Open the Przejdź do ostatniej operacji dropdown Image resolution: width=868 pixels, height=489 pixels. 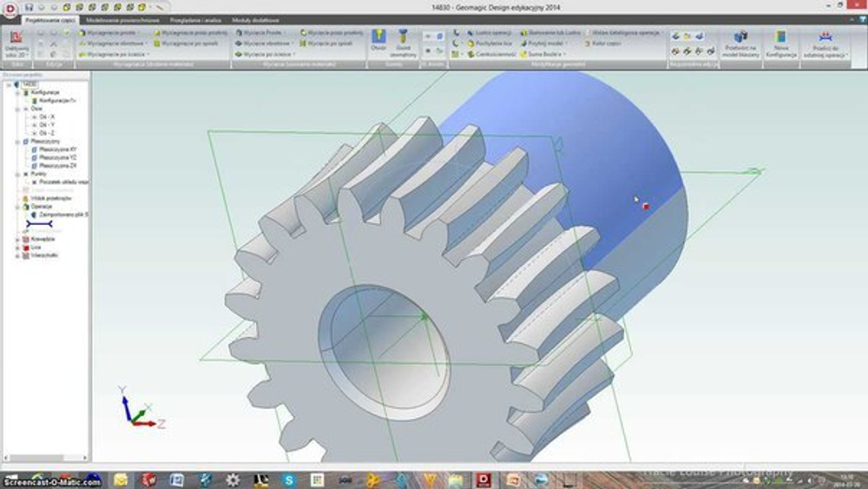pos(847,55)
